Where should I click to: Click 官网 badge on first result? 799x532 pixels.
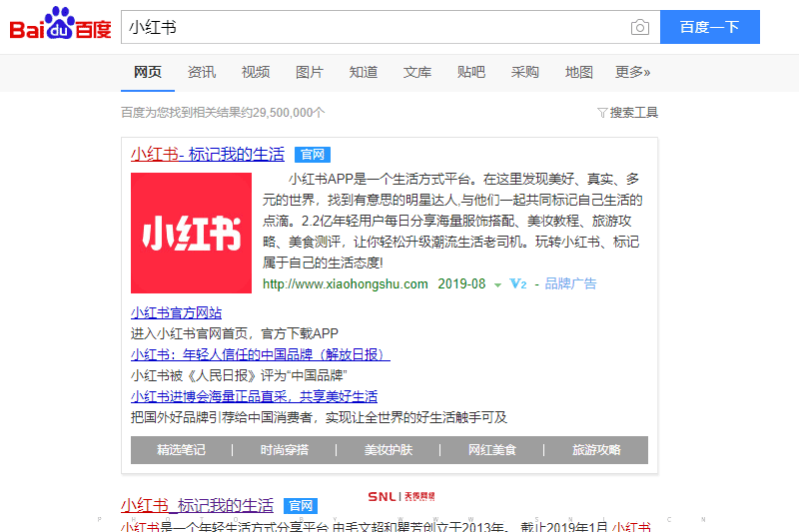(313, 155)
